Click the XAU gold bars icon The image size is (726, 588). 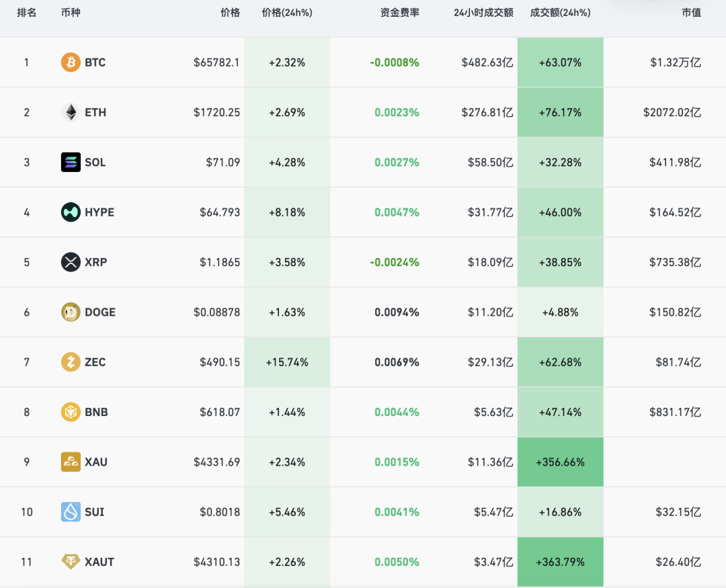tap(71, 462)
